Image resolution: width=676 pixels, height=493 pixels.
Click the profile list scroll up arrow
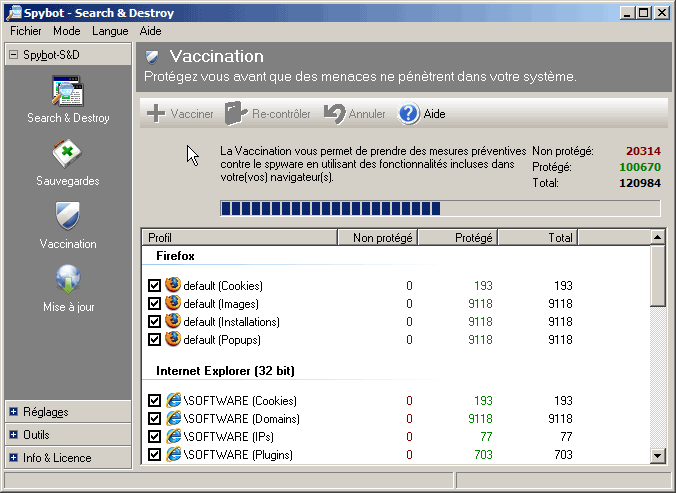[x=657, y=237]
